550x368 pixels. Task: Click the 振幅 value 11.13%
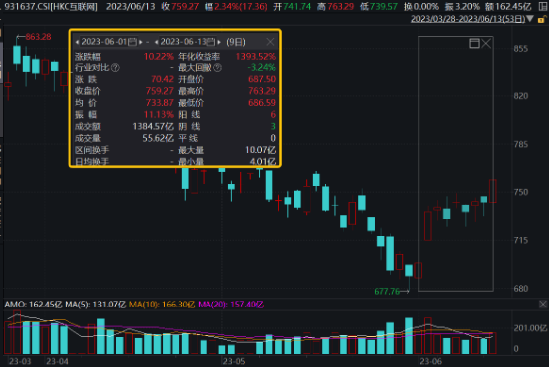(159, 114)
